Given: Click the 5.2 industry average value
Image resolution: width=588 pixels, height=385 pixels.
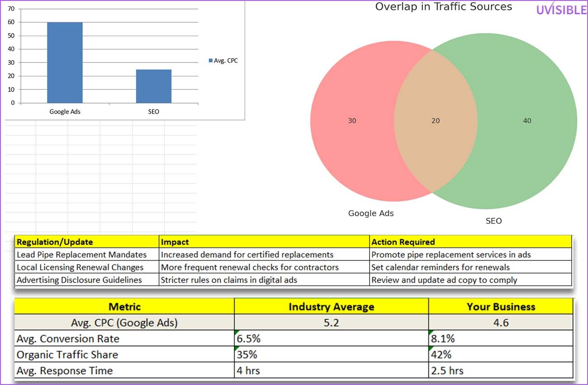Looking at the screenshot, I should pos(332,323).
